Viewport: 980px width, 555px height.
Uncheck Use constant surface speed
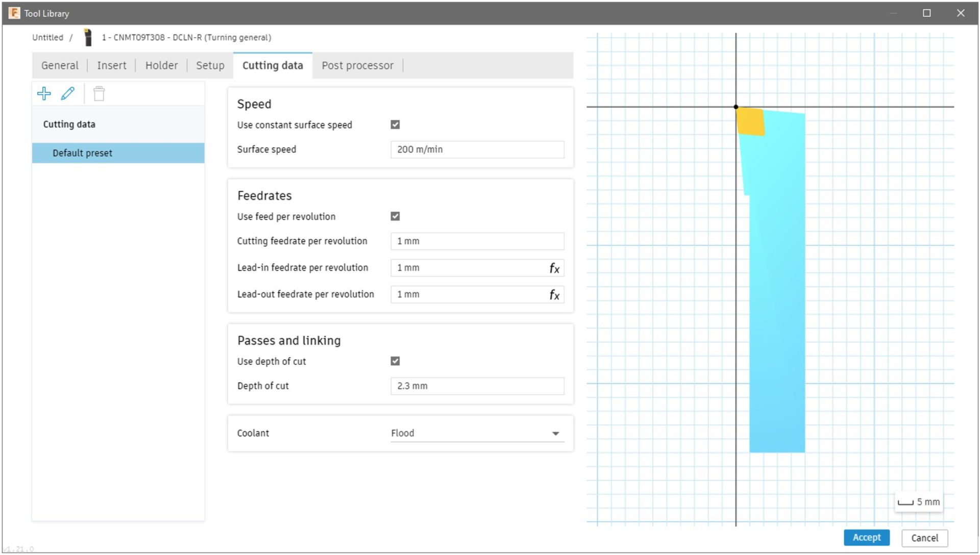pyautogui.click(x=395, y=125)
